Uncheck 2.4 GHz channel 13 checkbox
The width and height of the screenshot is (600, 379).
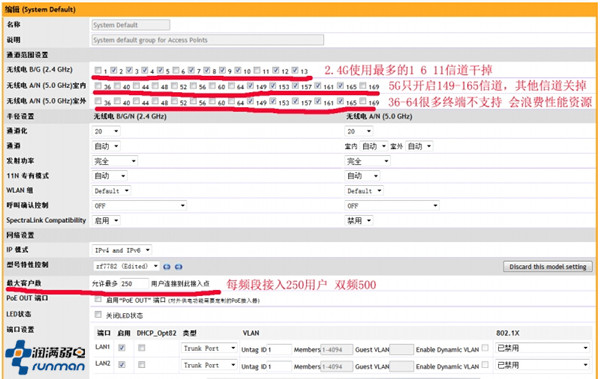[x=295, y=70]
